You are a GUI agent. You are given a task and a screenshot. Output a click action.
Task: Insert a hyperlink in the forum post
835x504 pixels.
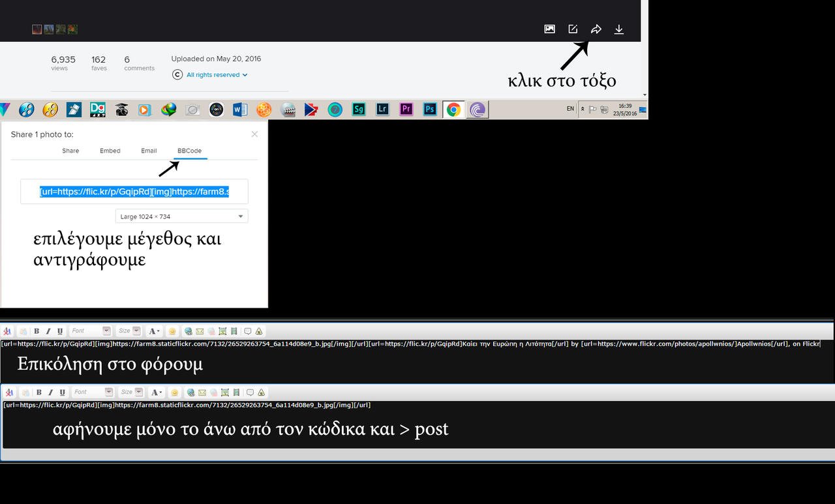(x=189, y=331)
